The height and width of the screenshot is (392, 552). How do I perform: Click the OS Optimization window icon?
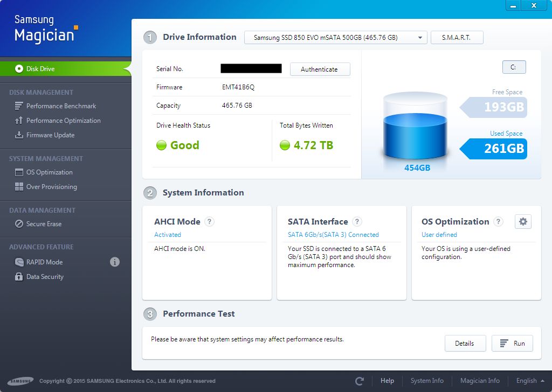[19, 172]
